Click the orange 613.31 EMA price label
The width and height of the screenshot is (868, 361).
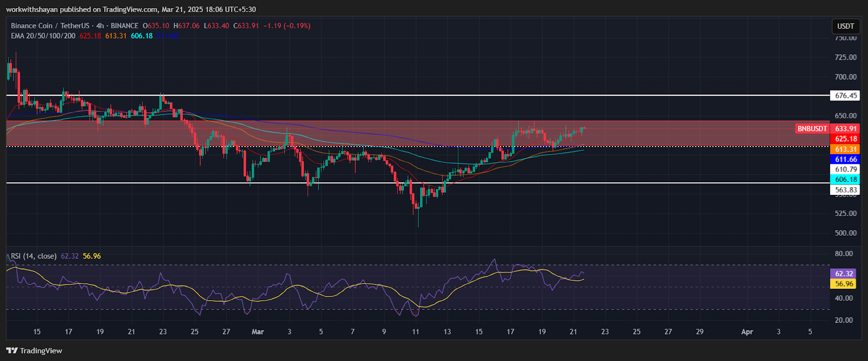tap(845, 149)
